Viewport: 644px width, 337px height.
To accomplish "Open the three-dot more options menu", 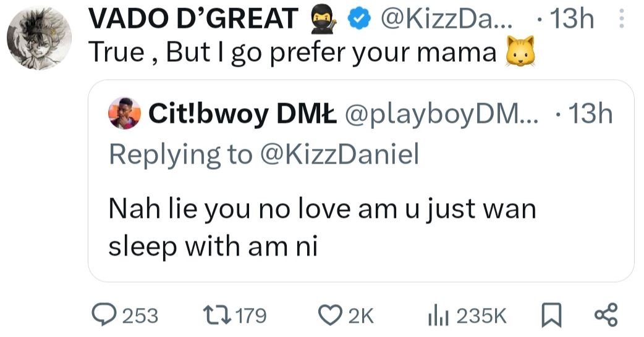I will tap(621, 20).
